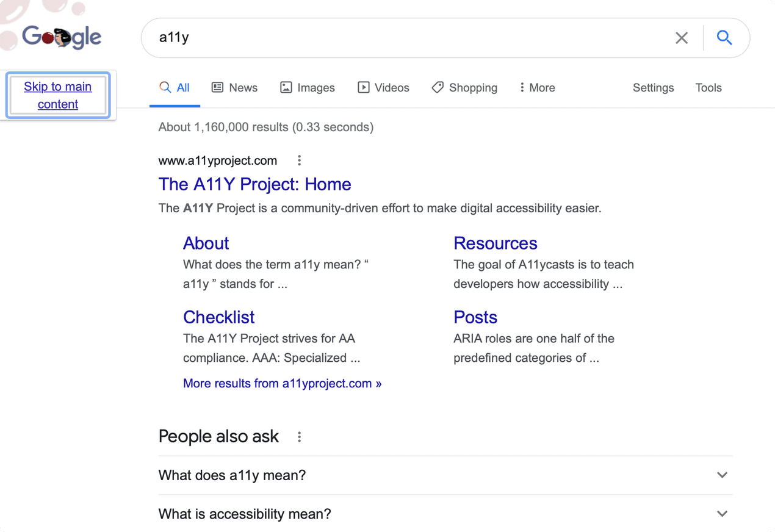Screen dimensions: 775x532
Task: Open the Settings menu
Action: 654,88
